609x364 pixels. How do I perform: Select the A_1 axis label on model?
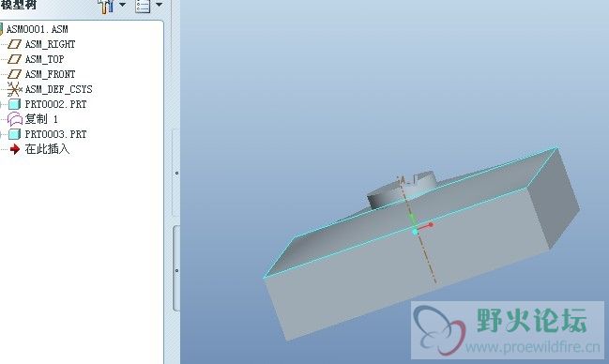point(406,180)
